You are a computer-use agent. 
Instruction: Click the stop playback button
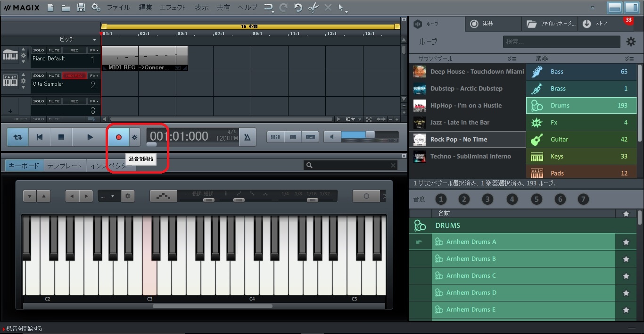[61, 137]
